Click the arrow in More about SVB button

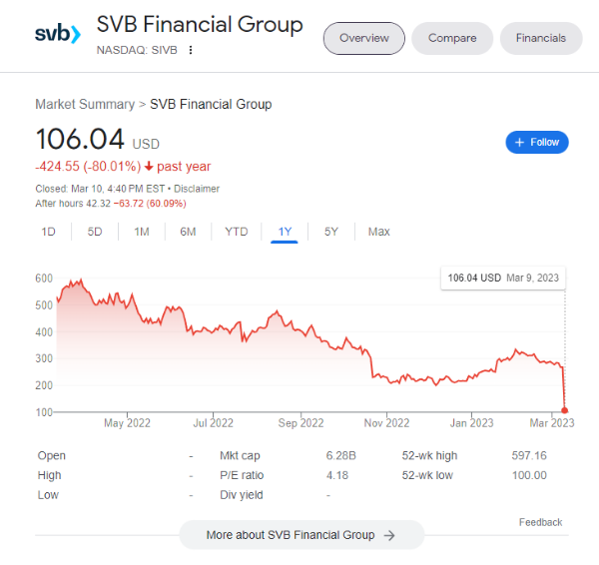(x=389, y=535)
